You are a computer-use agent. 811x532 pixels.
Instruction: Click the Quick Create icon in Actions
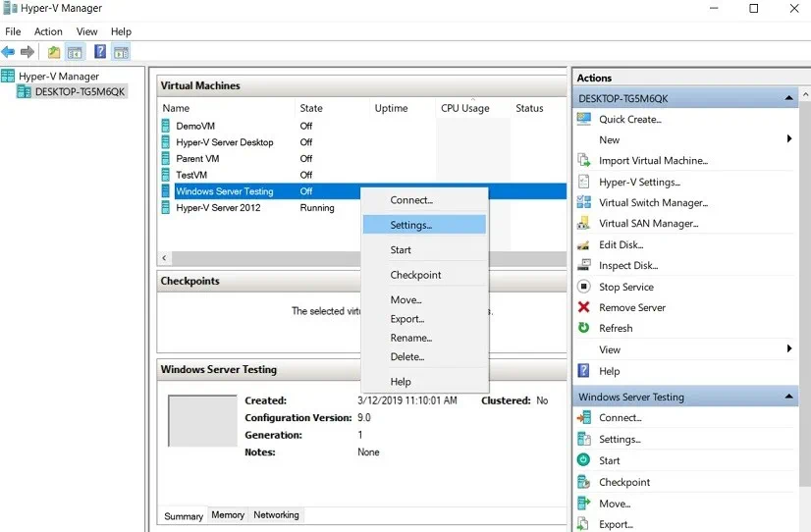pyautogui.click(x=583, y=120)
